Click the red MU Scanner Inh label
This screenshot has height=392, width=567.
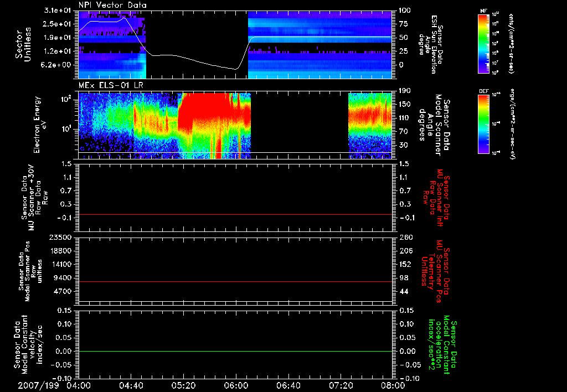(436, 198)
